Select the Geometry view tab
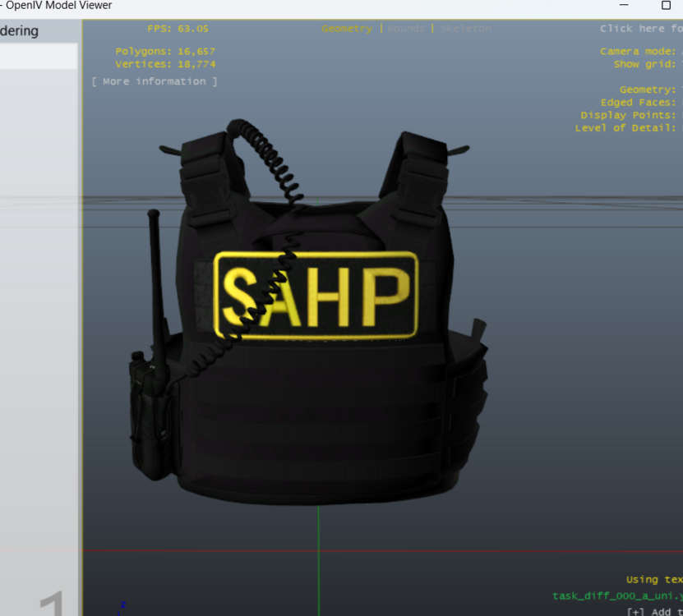Image resolution: width=683 pixels, height=616 pixels. [347, 27]
